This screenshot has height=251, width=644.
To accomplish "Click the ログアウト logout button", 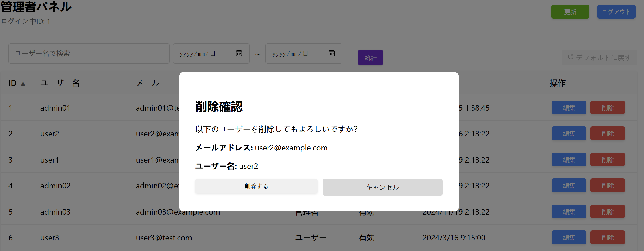I will (x=616, y=12).
